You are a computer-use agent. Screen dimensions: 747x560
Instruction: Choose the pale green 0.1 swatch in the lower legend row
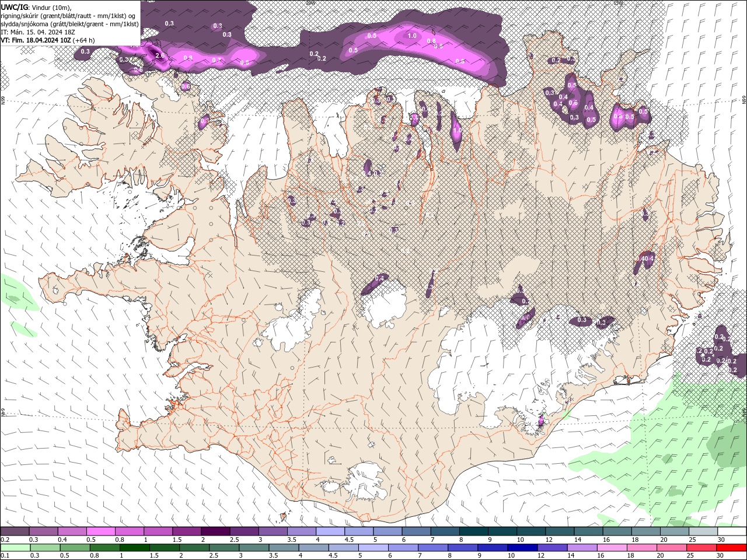15,548
